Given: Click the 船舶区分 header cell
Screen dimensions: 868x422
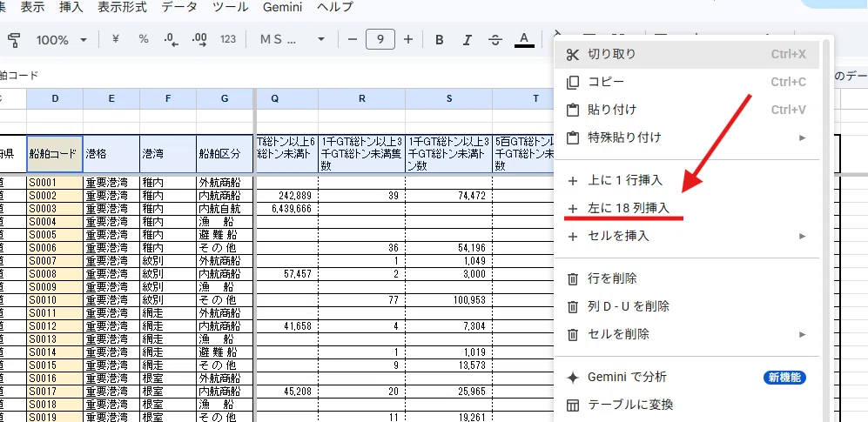Looking at the screenshot, I should (225, 154).
